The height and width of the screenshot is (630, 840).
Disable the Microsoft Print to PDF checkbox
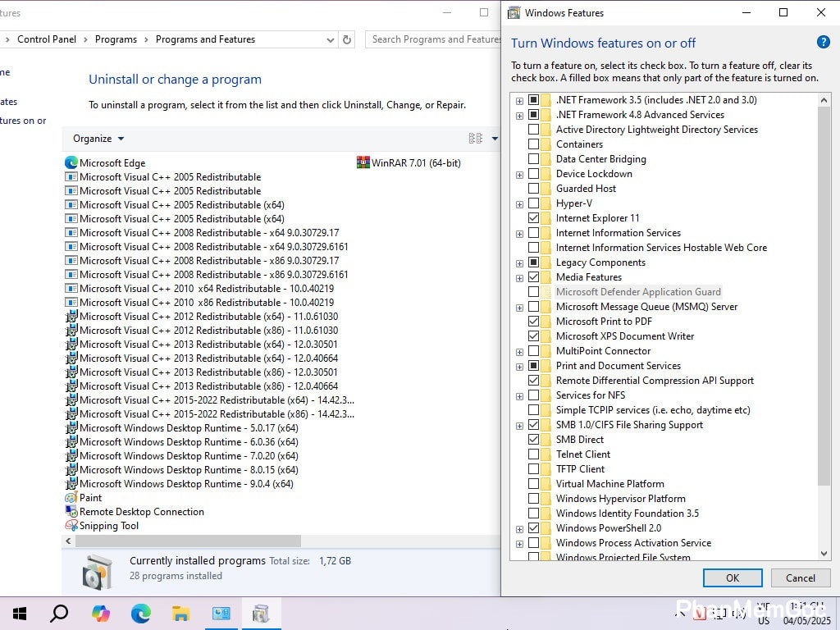click(x=534, y=322)
